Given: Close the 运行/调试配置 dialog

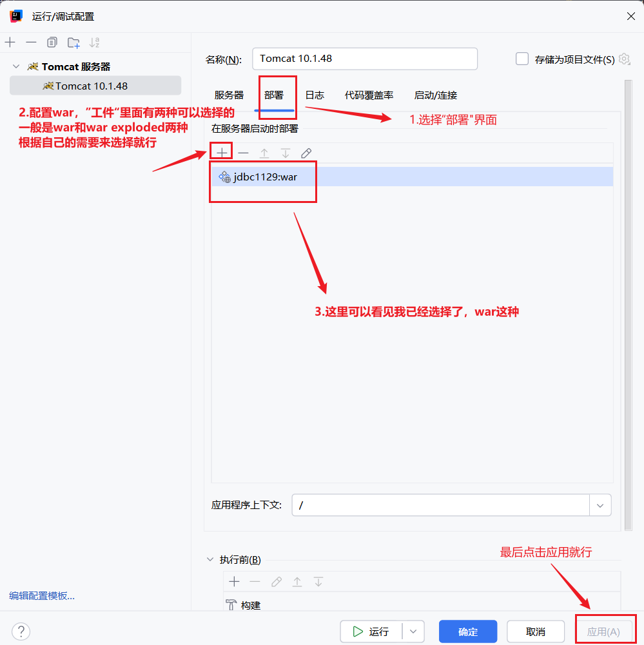Looking at the screenshot, I should pyautogui.click(x=631, y=16).
